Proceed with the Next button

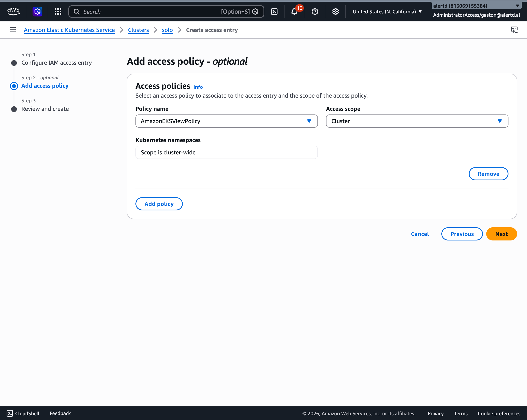(x=501, y=234)
